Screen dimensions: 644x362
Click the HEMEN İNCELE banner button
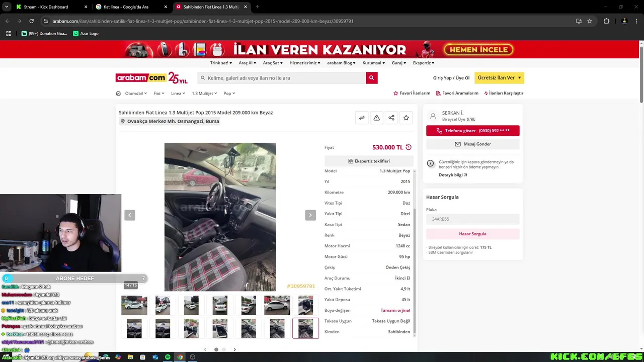coord(478,49)
